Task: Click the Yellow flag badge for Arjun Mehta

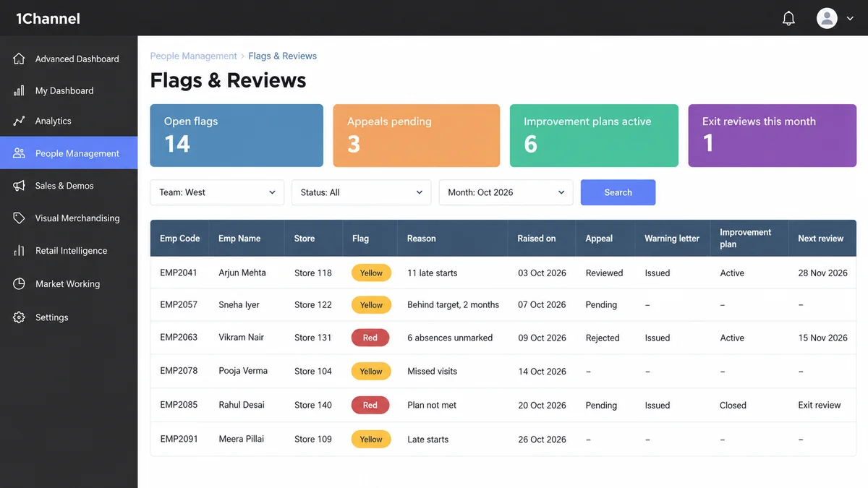Action: (371, 273)
